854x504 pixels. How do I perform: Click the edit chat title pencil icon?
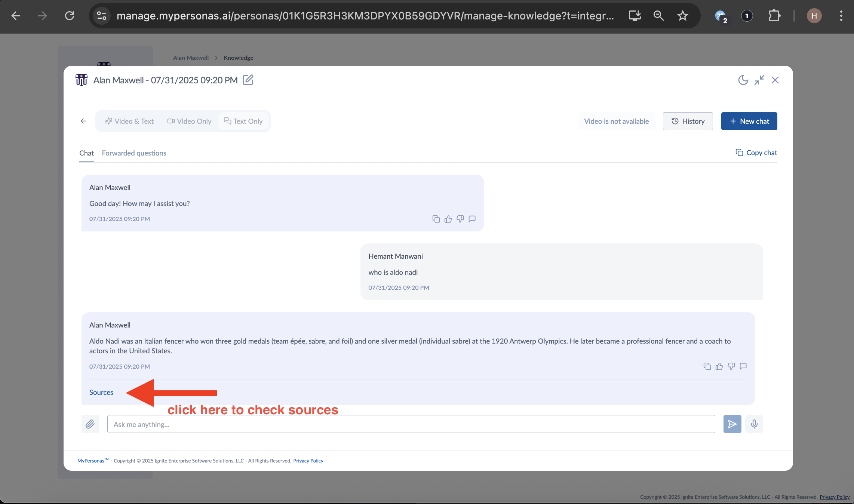pyautogui.click(x=248, y=80)
